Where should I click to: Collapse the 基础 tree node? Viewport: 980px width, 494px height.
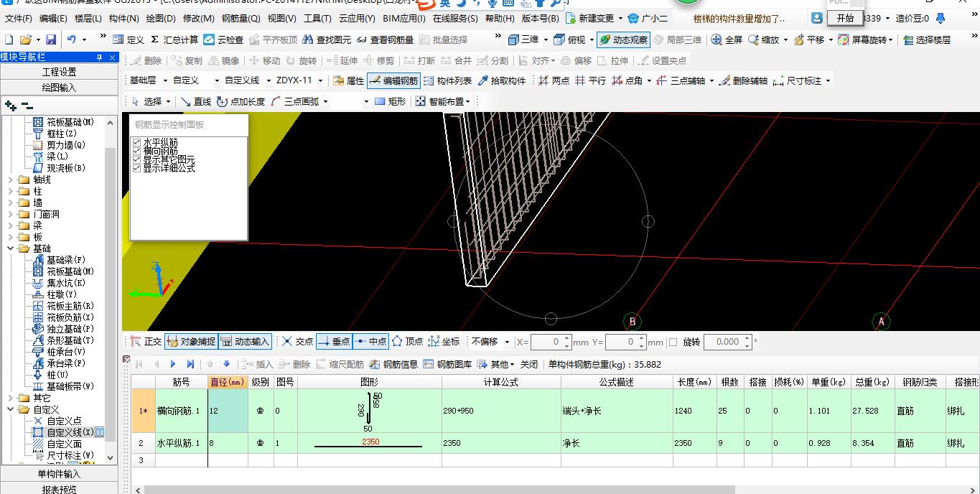click(x=10, y=248)
